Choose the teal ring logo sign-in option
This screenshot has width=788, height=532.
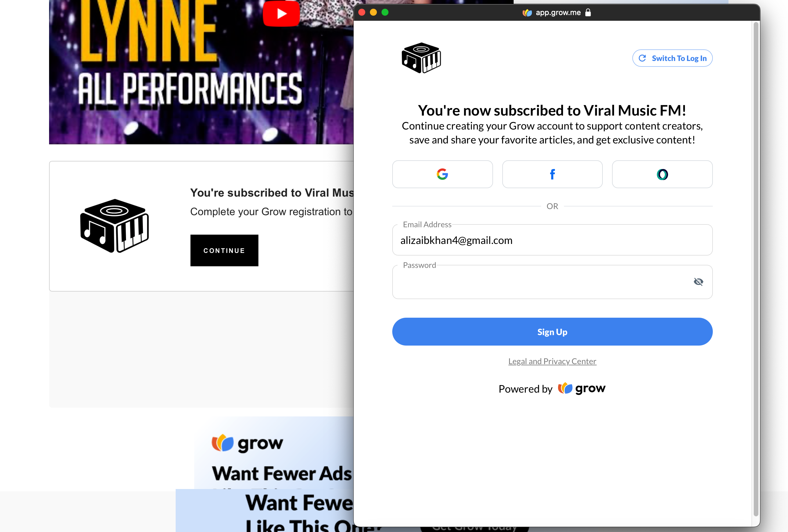[x=662, y=174]
